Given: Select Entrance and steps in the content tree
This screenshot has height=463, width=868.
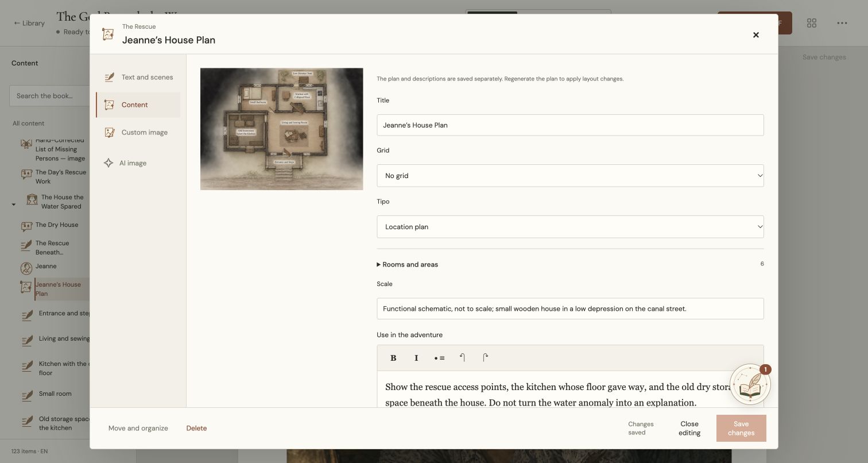Looking at the screenshot, I should tap(55, 314).
